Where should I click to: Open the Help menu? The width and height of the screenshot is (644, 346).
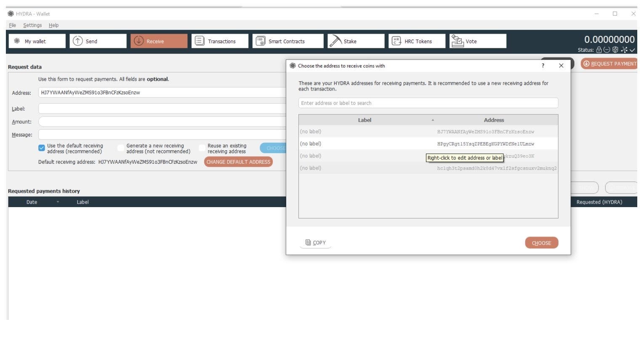point(53,25)
